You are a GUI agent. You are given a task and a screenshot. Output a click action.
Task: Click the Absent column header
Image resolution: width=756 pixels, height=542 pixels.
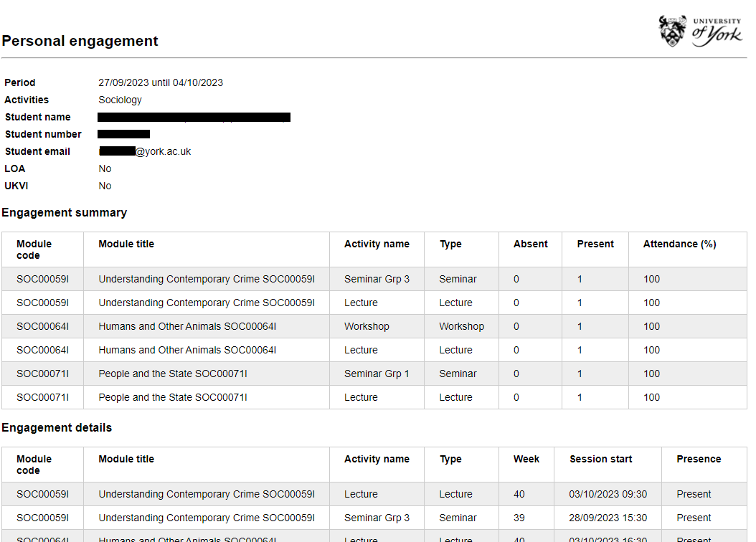[x=530, y=244]
